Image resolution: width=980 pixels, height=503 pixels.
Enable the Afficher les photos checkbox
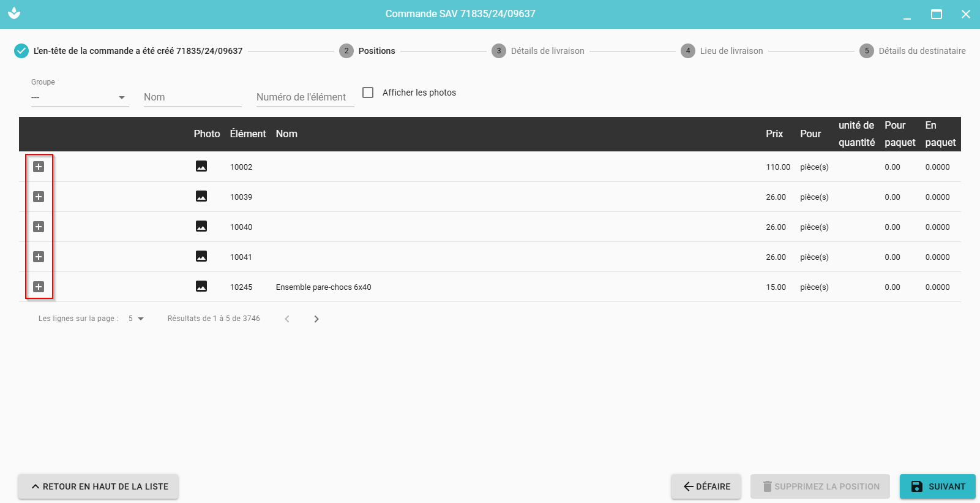368,93
